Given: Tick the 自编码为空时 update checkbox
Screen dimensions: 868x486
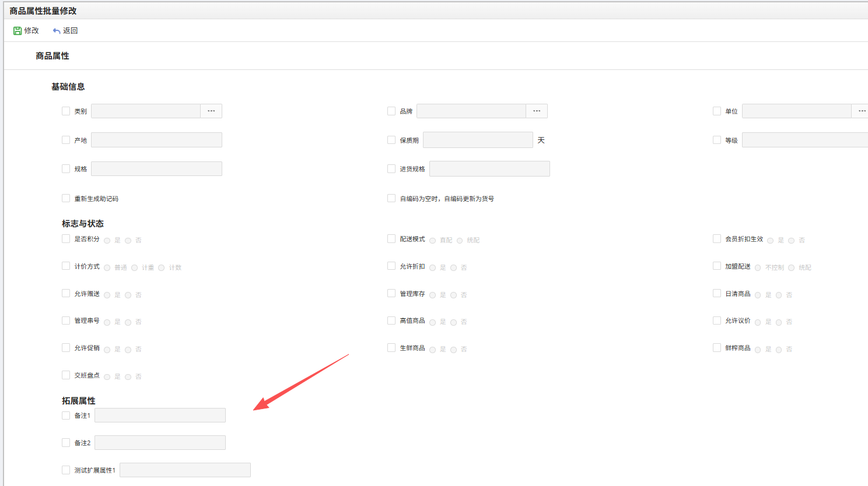Looking at the screenshot, I should pos(391,198).
